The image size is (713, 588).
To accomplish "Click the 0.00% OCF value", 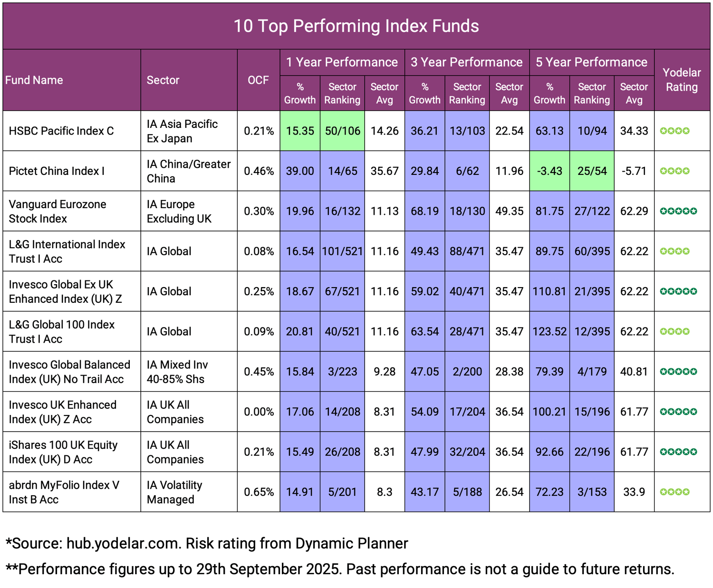I will pyautogui.click(x=259, y=412).
